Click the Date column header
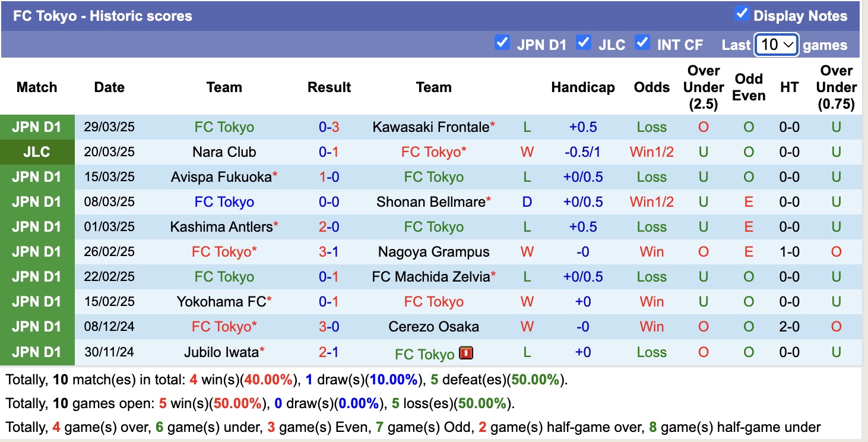 tap(109, 87)
